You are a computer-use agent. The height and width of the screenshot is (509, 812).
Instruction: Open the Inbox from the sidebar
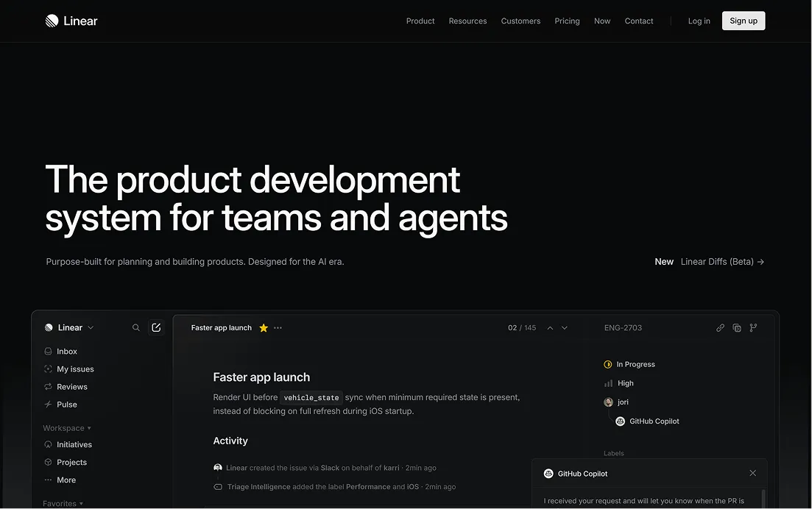pos(66,351)
